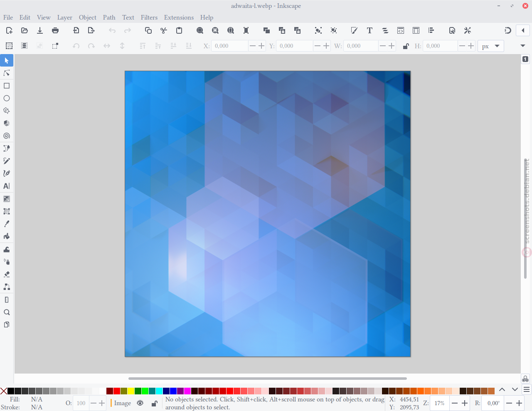Select the Node editing tool
The width and height of the screenshot is (532, 411).
point(7,73)
